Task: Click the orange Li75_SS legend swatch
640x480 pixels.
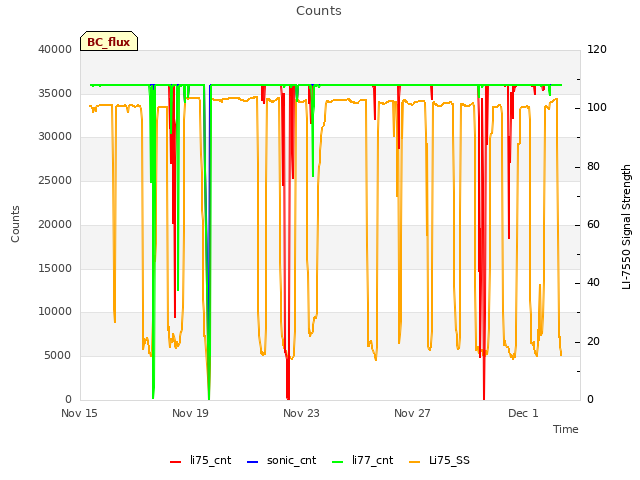Action: point(415,462)
